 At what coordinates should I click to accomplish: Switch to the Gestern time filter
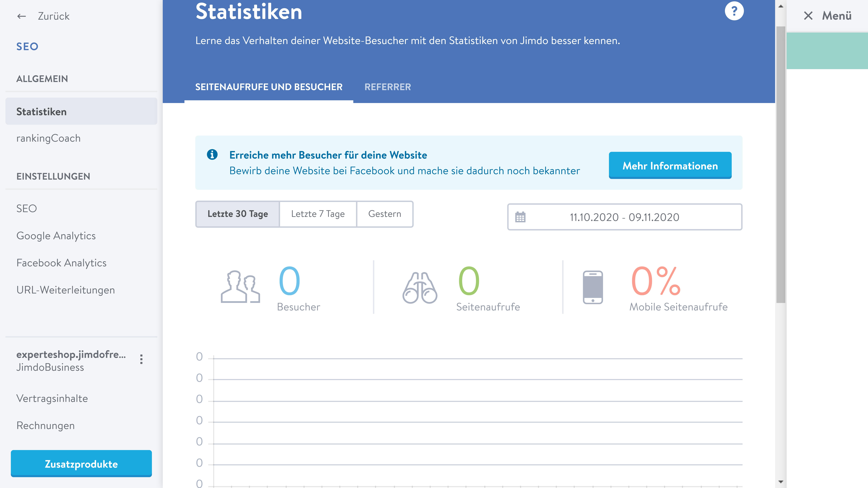coord(385,214)
